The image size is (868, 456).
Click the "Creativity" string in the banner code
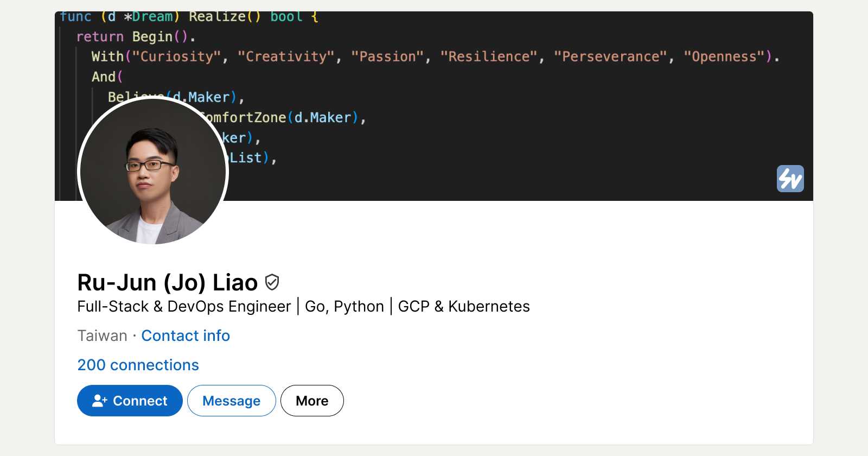(286, 56)
